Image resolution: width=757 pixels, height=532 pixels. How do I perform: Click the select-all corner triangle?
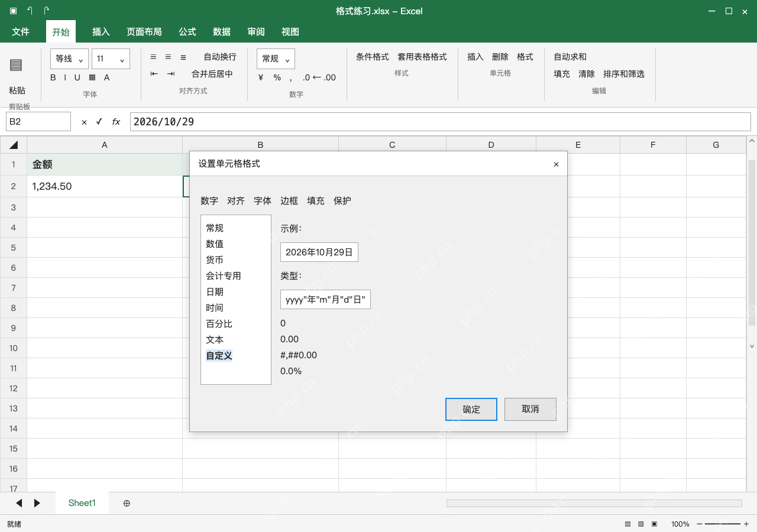point(14,145)
